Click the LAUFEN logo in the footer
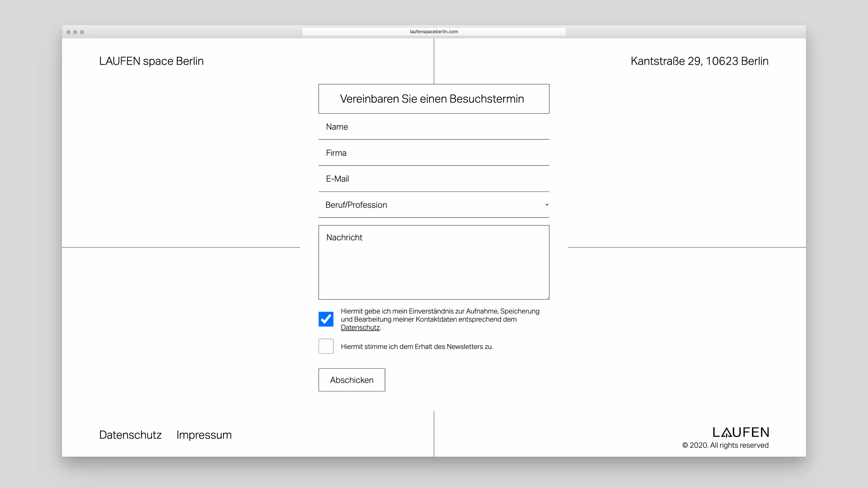Viewport: 868px width, 488px height. (x=741, y=433)
